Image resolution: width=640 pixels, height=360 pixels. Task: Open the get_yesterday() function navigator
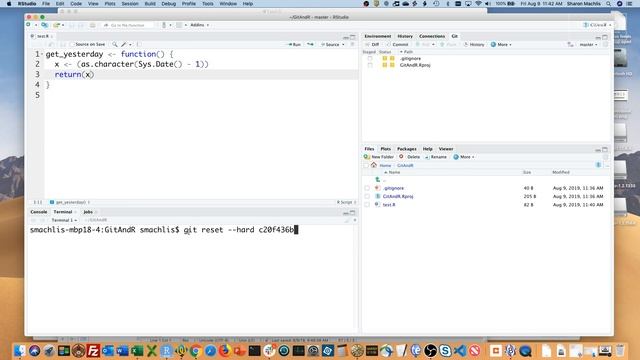coord(70,202)
